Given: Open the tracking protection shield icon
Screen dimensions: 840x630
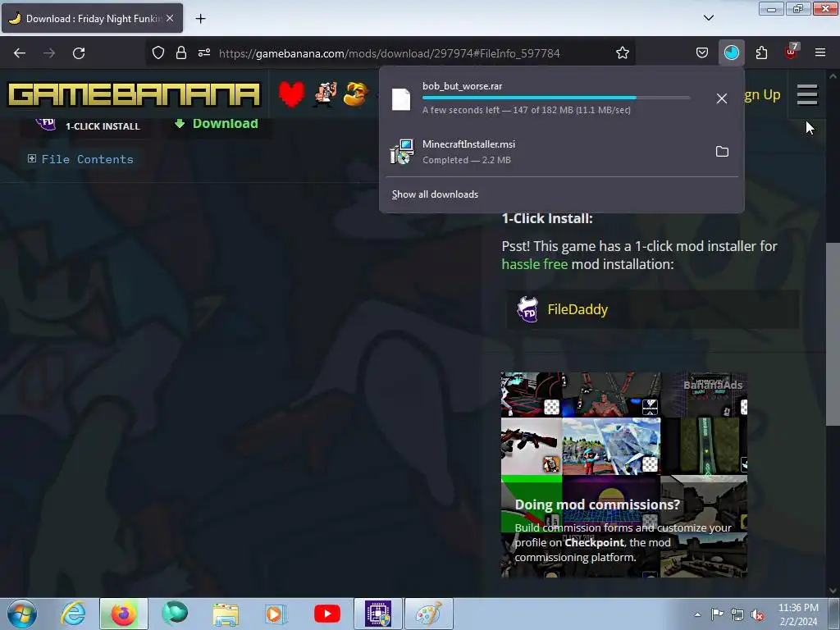Looking at the screenshot, I should pos(158,53).
